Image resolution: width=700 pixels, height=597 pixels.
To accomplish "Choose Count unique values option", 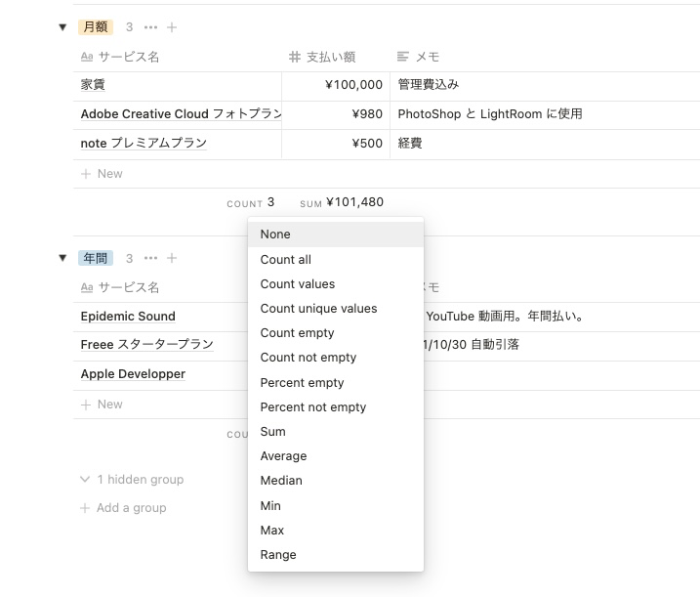I will [x=336, y=309].
